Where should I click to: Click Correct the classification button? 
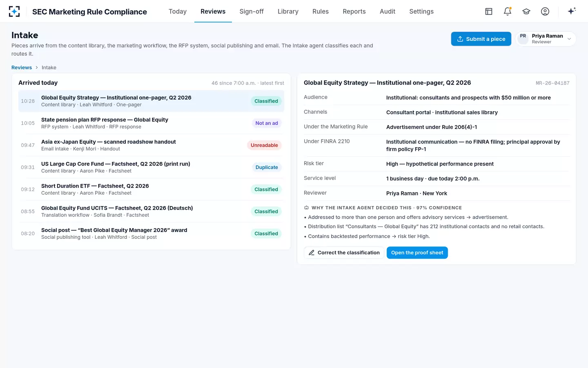click(344, 253)
